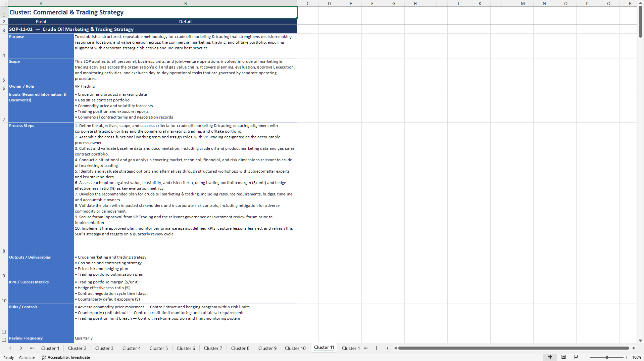Viewport: 644px width, 361px height.
Task: Select column A header
Action: click(41, 3)
